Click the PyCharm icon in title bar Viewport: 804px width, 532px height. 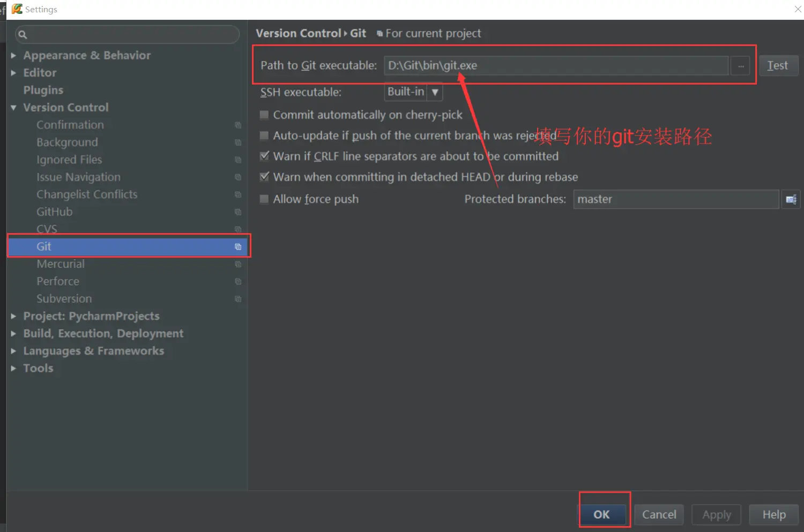click(x=17, y=9)
